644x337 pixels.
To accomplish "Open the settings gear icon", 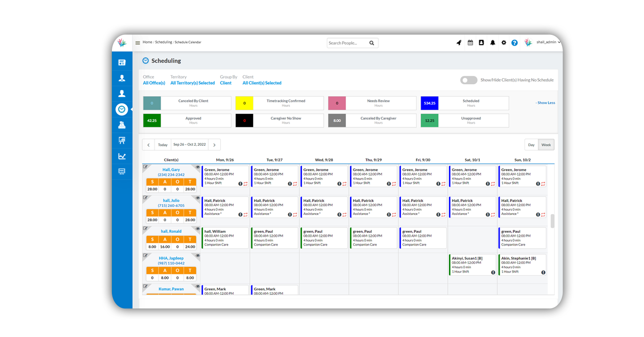I will tap(503, 43).
